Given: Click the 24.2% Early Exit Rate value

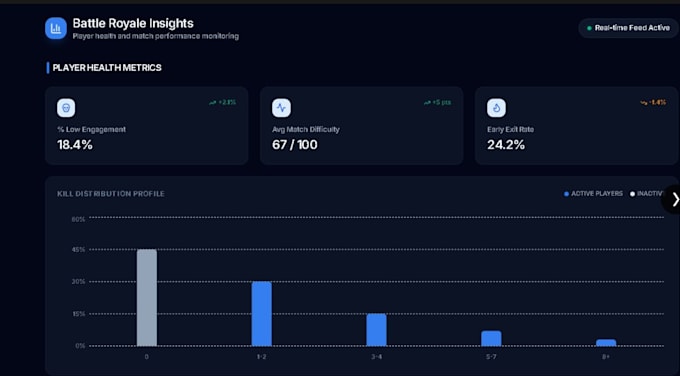Looking at the screenshot, I should coord(506,145).
